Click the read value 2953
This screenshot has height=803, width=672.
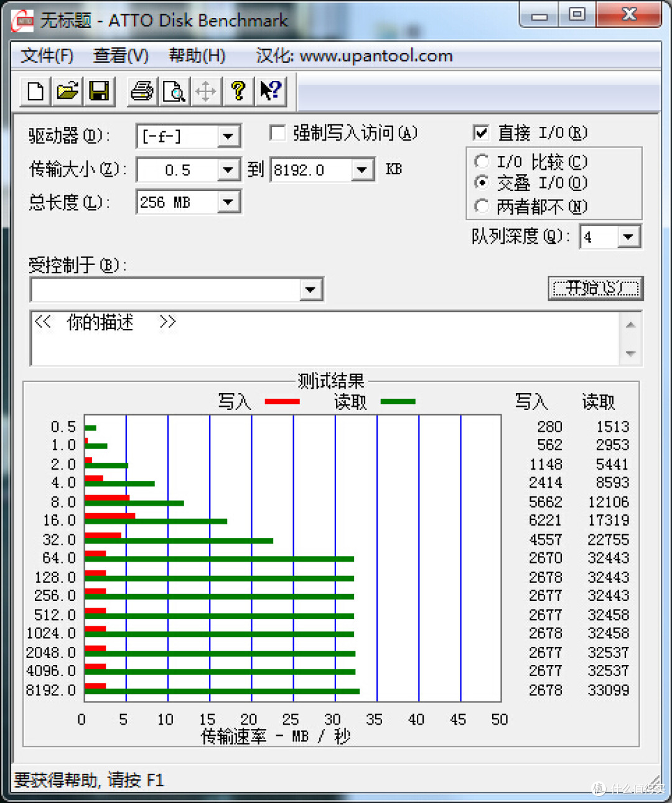pyautogui.click(x=612, y=445)
